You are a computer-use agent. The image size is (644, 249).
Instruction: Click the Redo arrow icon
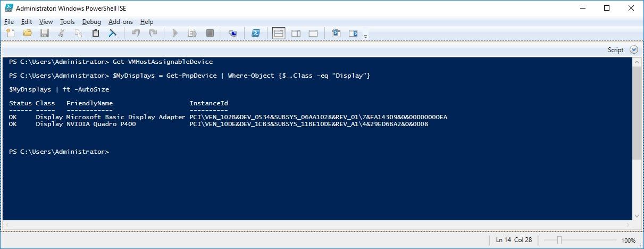point(153,34)
